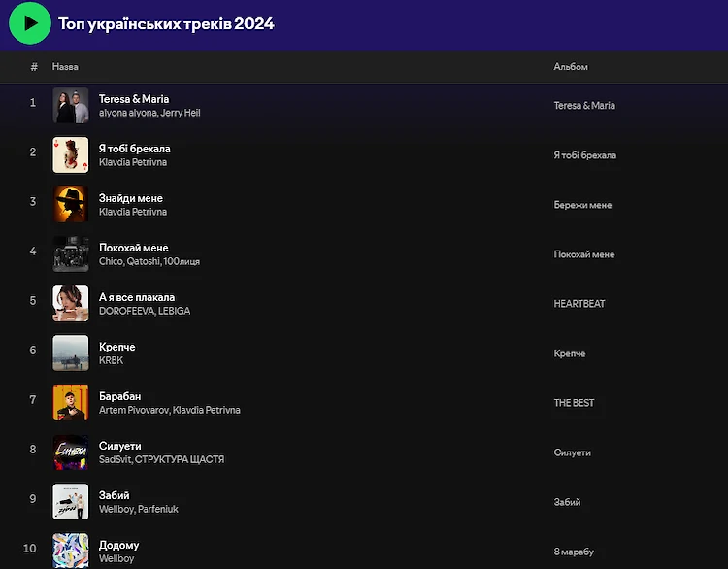Click the track title Силуети
This screenshot has height=569, width=728.
click(119, 446)
